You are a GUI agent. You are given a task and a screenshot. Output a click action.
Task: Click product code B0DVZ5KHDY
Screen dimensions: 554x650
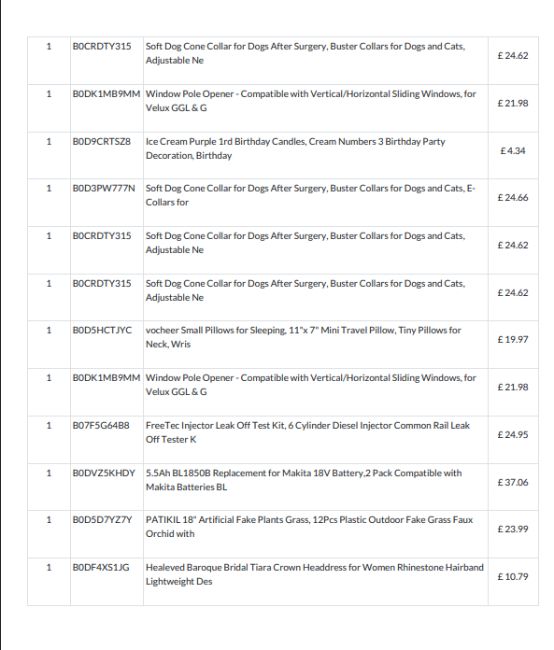tap(104, 473)
